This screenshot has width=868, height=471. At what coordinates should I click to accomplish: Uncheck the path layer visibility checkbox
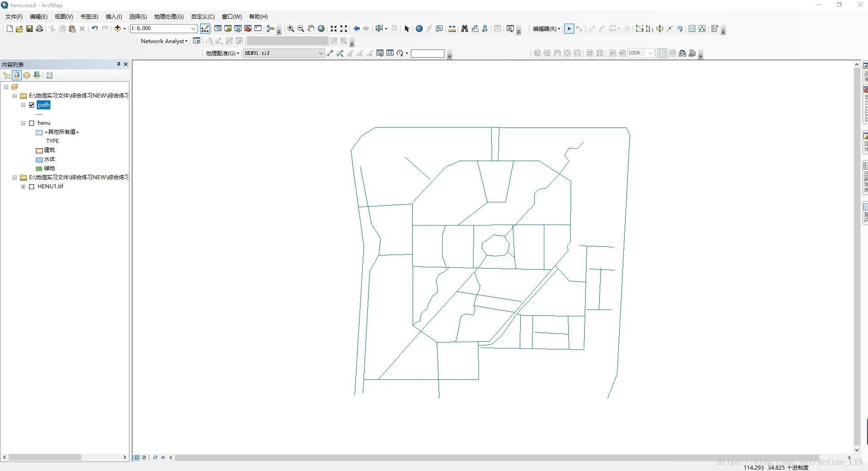coord(32,105)
